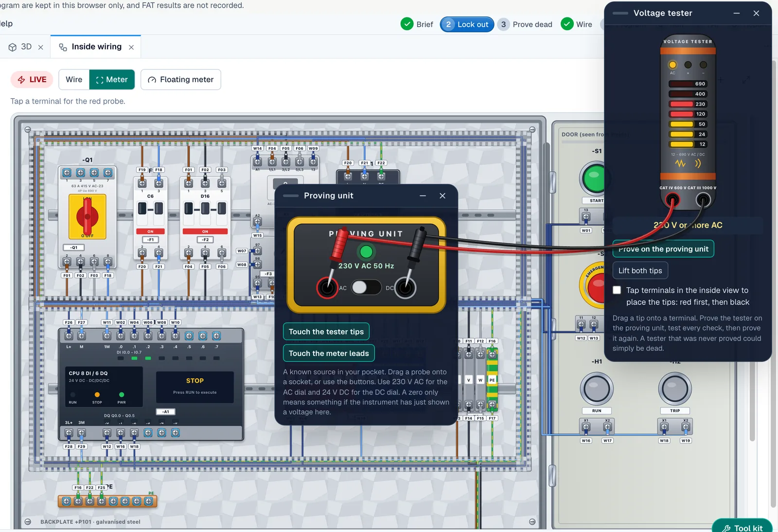Go to the Prove dead step
The image size is (778, 532).
coord(526,24)
